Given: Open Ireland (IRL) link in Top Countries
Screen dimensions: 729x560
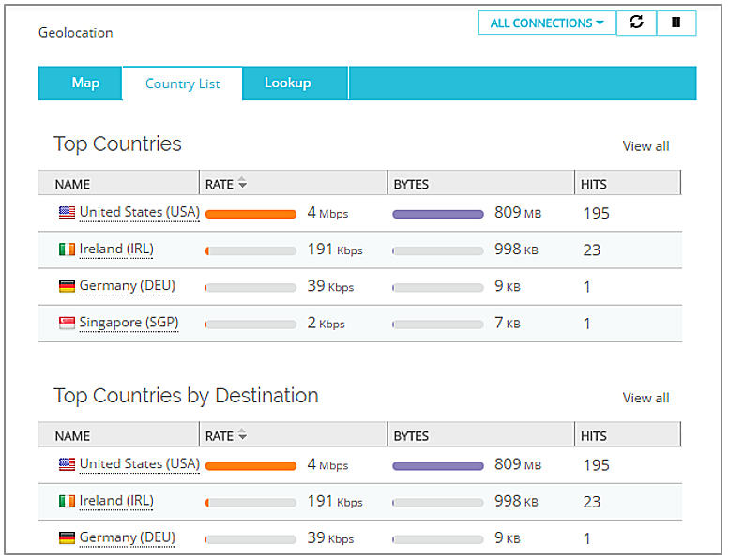Looking at the screenshot, I should click(116, 250).
